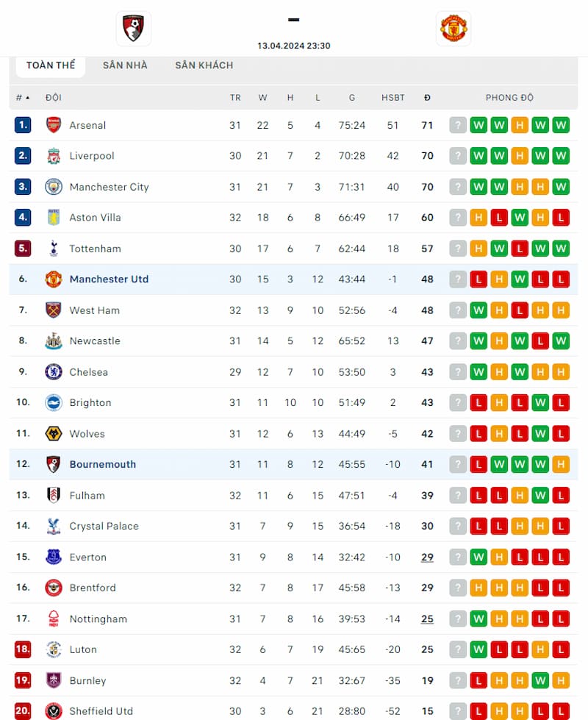Click the question mark badge next to Bournemouth's form
This screenshot has height=720, width=588.
[458, 464]
